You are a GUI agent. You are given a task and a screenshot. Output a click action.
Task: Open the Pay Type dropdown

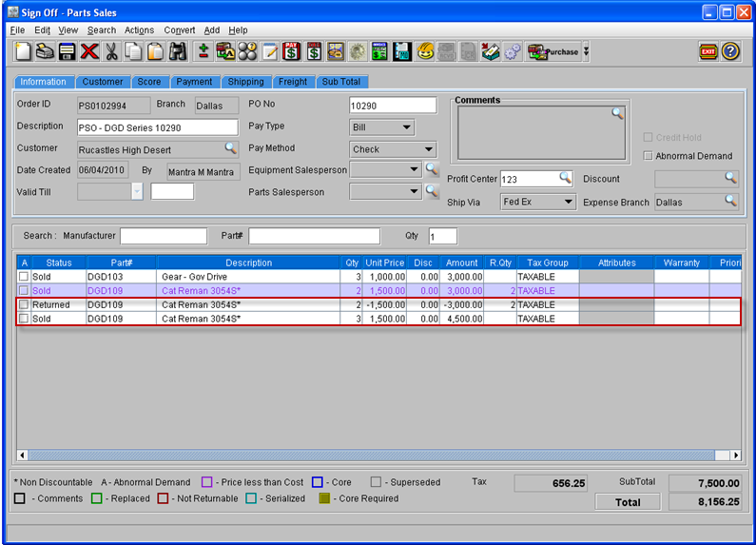[x=406, y=127]
